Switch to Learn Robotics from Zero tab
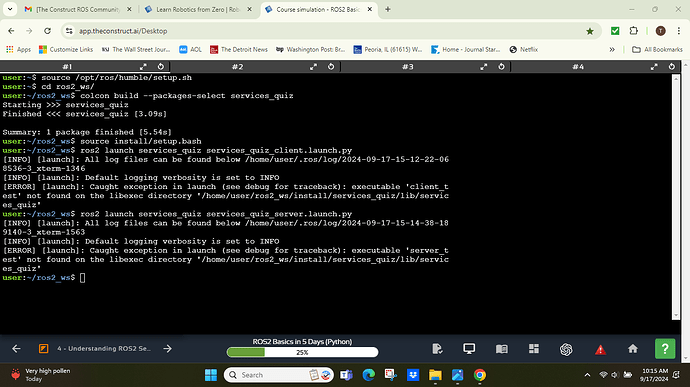 click(198, 9)
